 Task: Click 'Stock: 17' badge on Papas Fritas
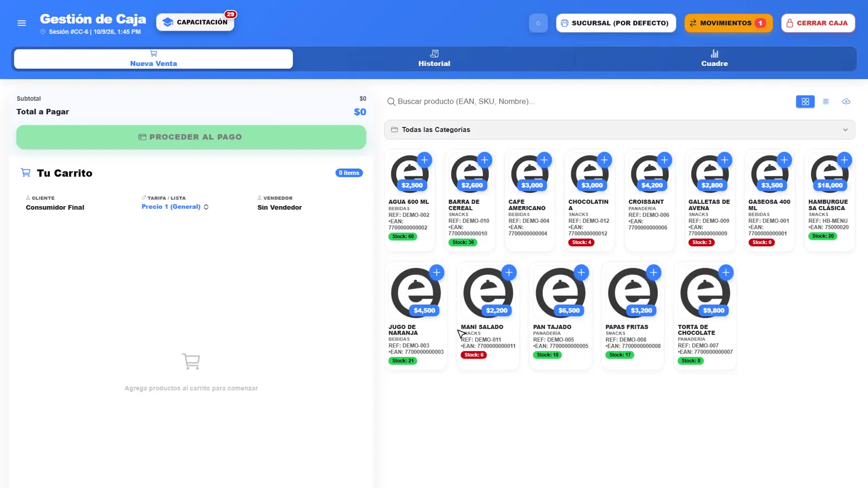click(620, 355)
